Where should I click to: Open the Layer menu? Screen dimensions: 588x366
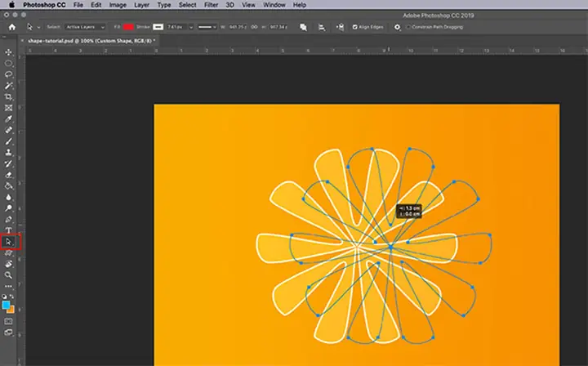pos(142,5)
